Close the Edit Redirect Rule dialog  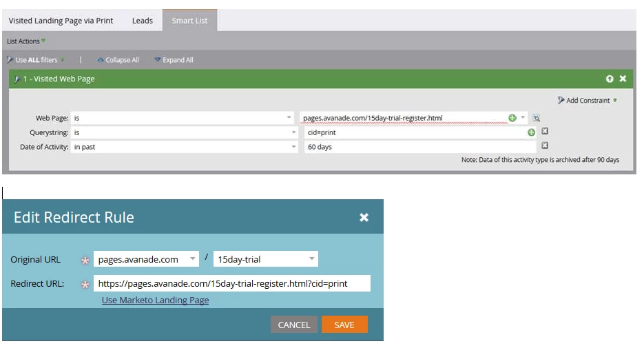tap(364, 217)
